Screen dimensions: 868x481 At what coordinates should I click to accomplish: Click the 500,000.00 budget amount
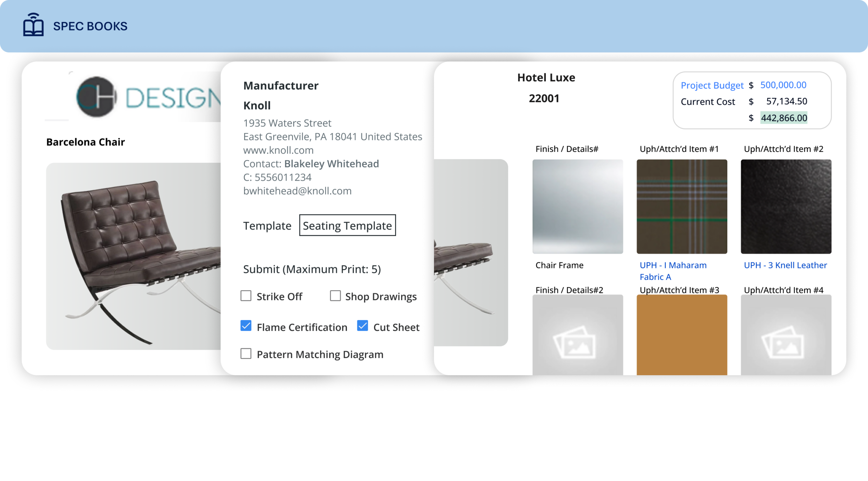pos(783,85)
